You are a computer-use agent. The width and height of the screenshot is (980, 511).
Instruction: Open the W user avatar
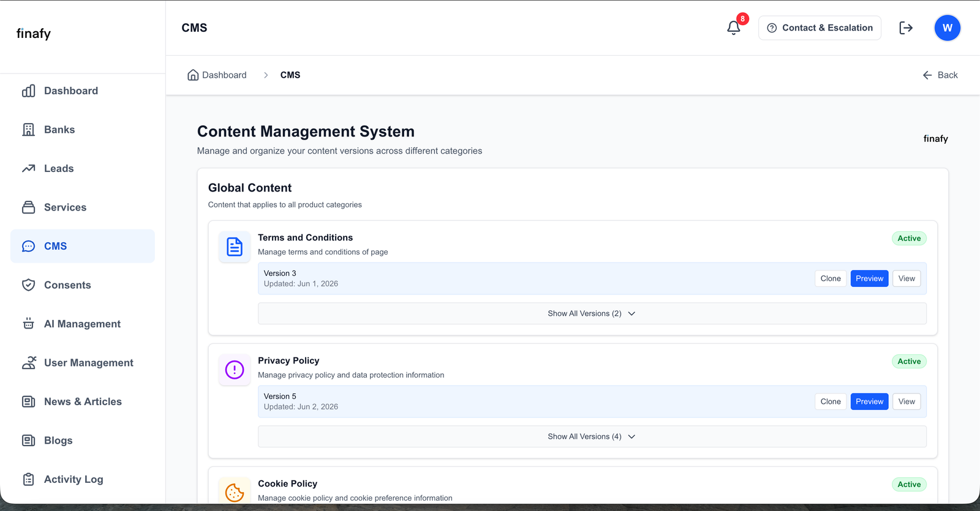(x=947, y=28)
